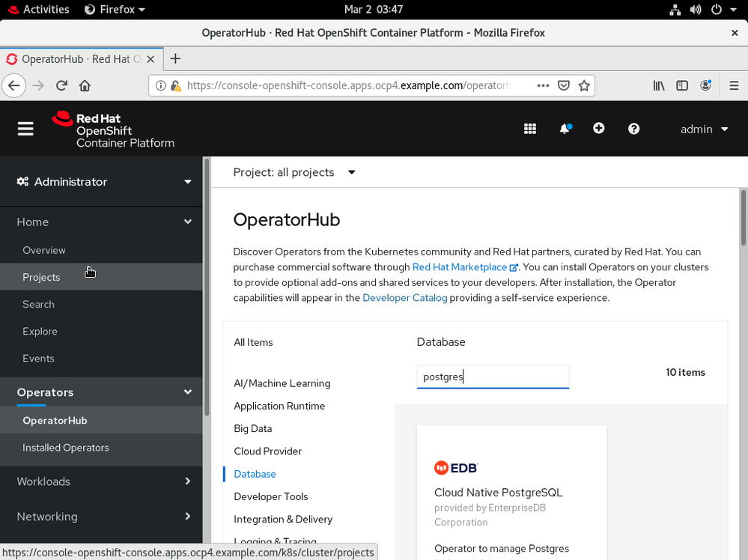Open the Project: all projects selector

pos(294,172)
